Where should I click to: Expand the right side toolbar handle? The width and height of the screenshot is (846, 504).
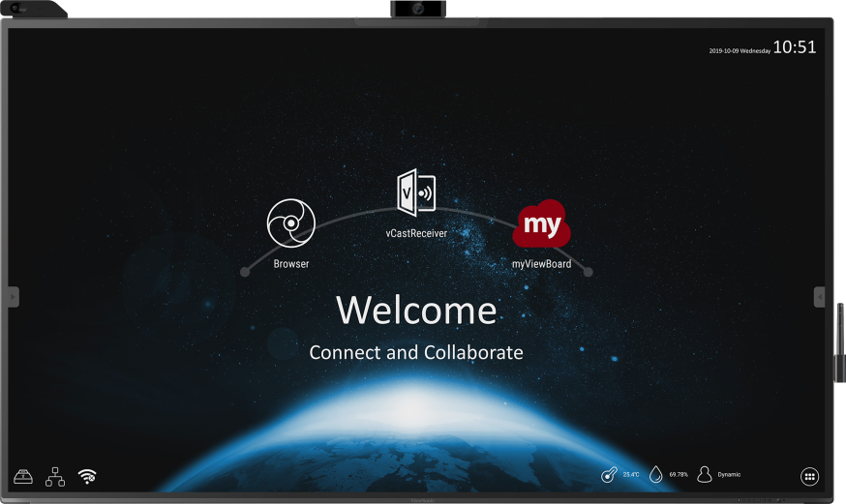click(x=820, y=297)
